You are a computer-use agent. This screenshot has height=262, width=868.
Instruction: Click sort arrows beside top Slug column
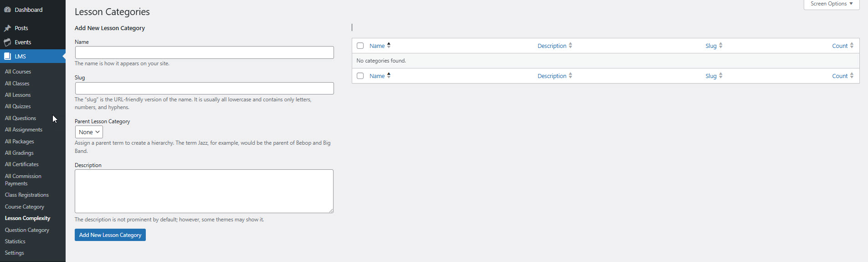pos(721,46)
